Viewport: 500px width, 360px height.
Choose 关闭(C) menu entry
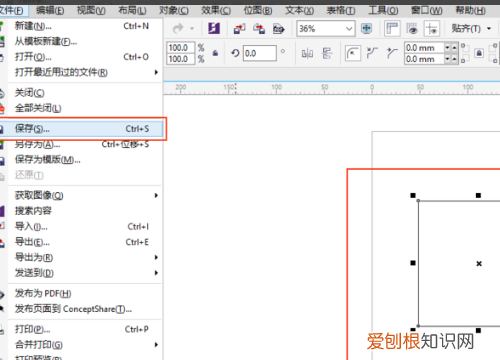81,93
